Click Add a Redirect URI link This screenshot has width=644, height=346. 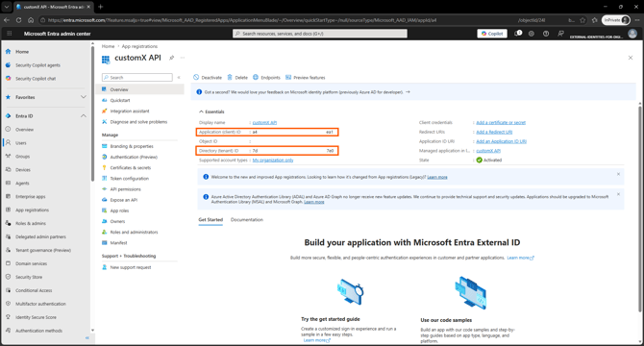pos(494,132)
